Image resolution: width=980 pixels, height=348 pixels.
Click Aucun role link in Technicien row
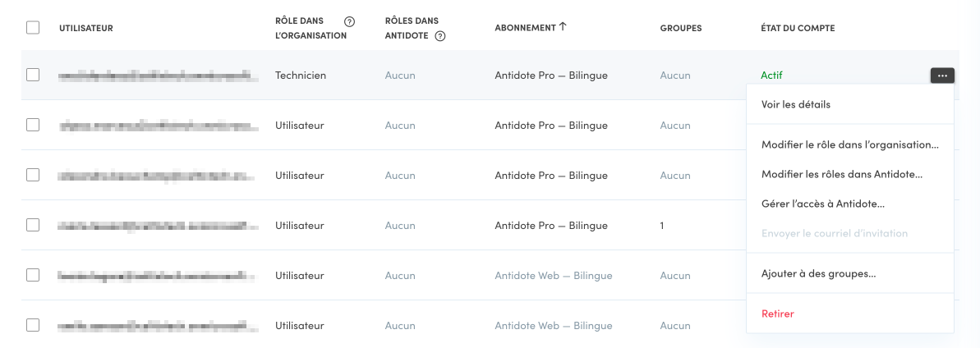click(400, 76)
